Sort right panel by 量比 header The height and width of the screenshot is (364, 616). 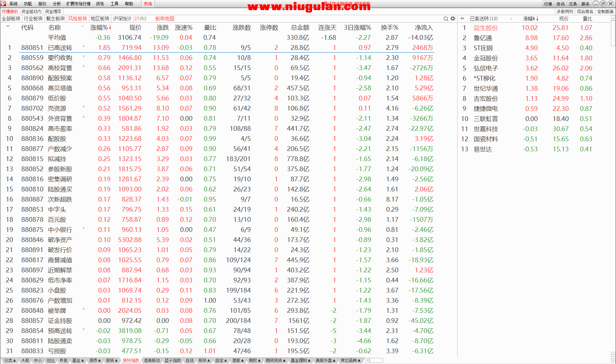coord(587,19)
